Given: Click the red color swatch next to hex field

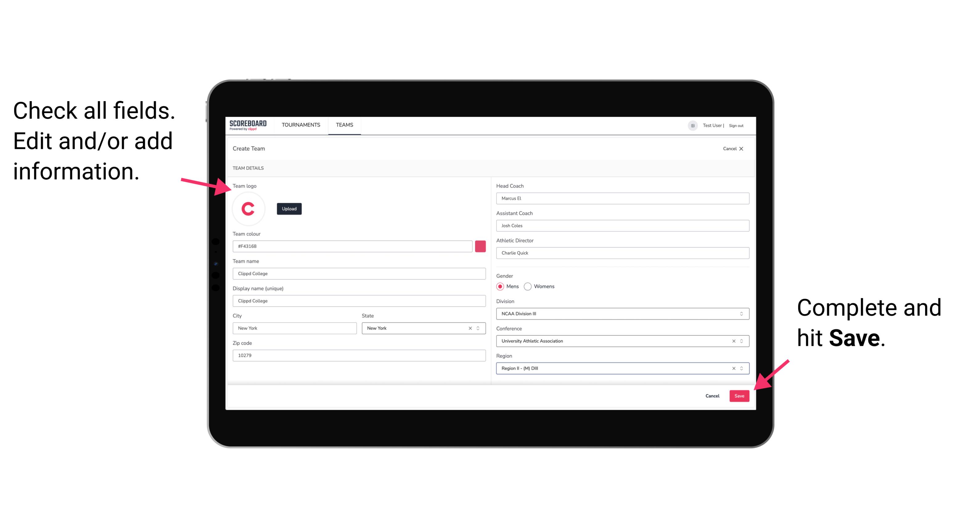Looking at the screenshot, I should (x=480, y=246).
